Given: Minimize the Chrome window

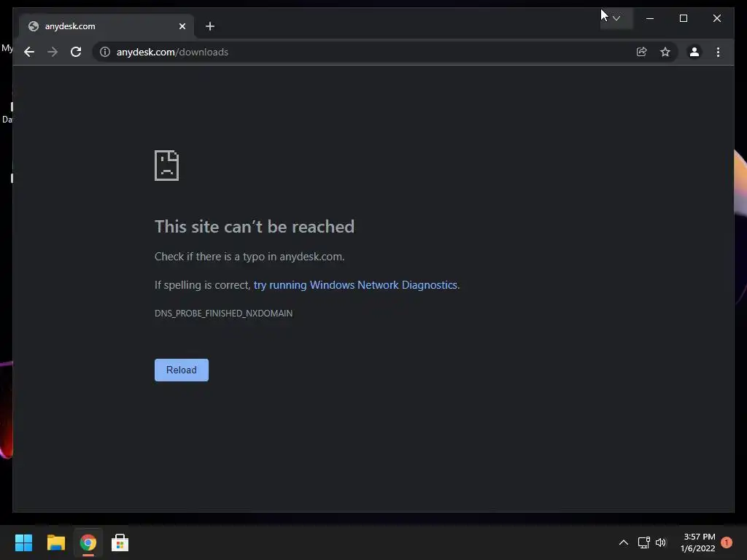Looking at the screenshot, I should 650,18.
